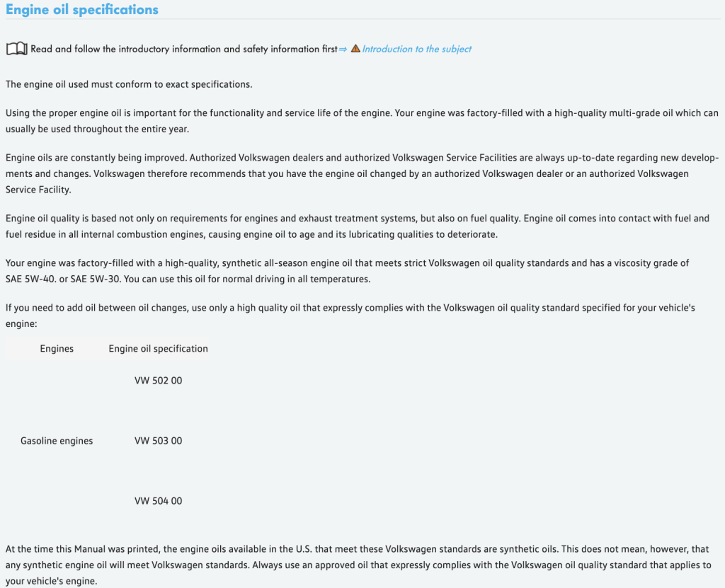Click the Gasoline engines table cell
Screen dimensions: 725x588
point(57,441)
